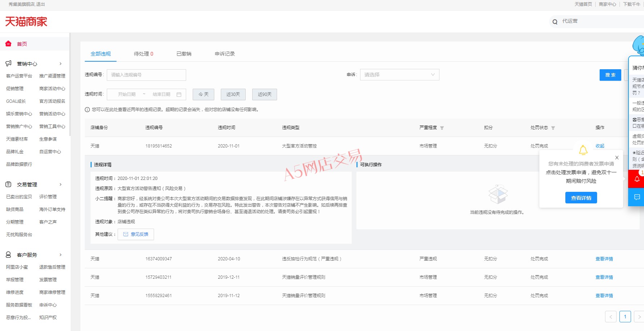This screenshot has width=644, height=331.
Task: Click the yellow bell notification icon
Action: 583,150
